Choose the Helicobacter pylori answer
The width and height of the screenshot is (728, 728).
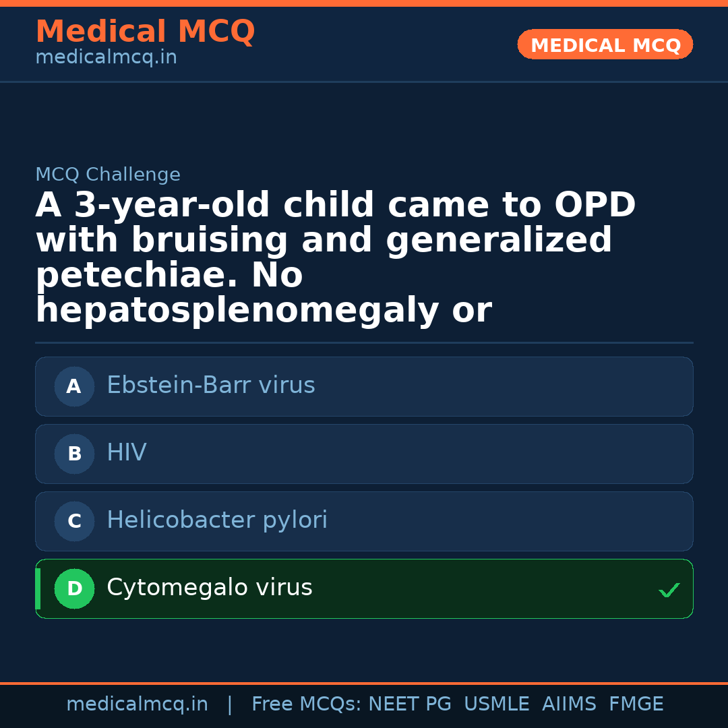tap(217, 520)
